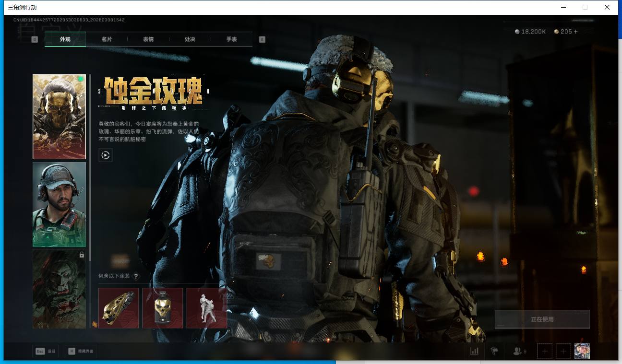View the gold skull charm item
The width and height of the screenshot is (622, 364).
coord(163,308)
